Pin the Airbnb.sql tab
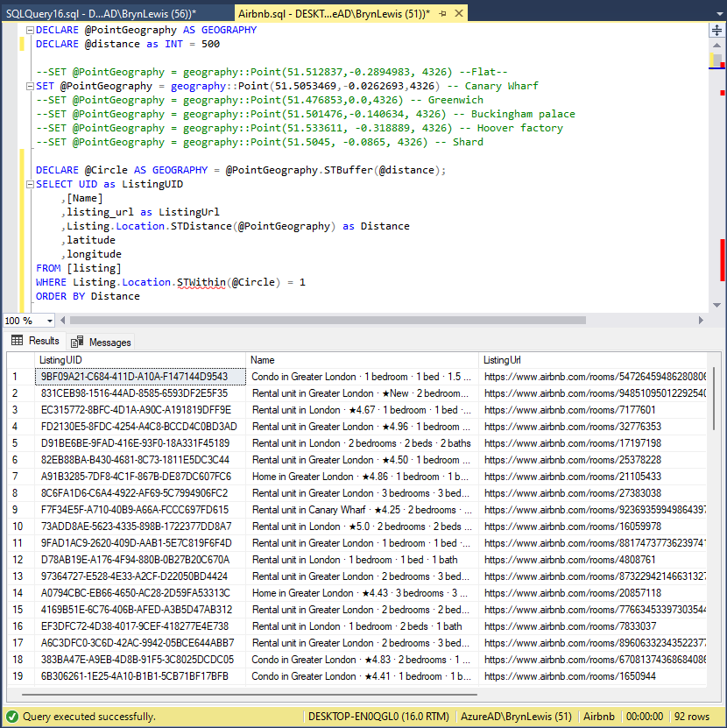Viewport: 727px width, 728px height. coord(441,14)
